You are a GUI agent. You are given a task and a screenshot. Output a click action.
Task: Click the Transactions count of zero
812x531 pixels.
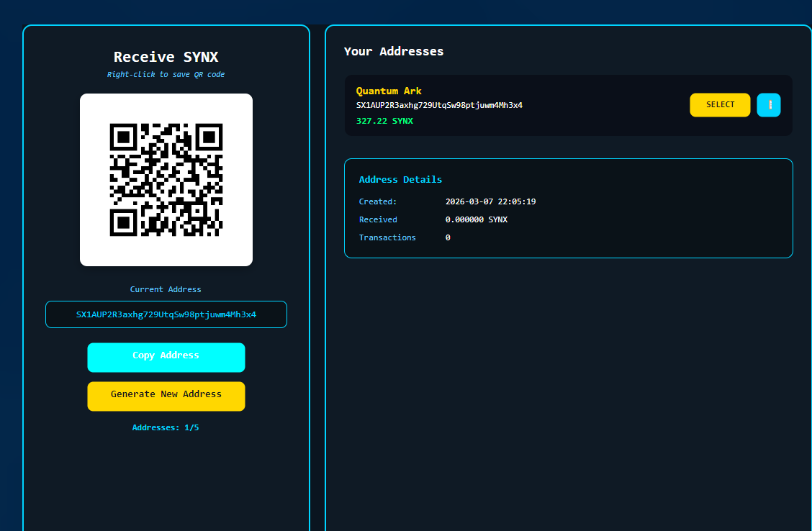click(x=448, y=237)
